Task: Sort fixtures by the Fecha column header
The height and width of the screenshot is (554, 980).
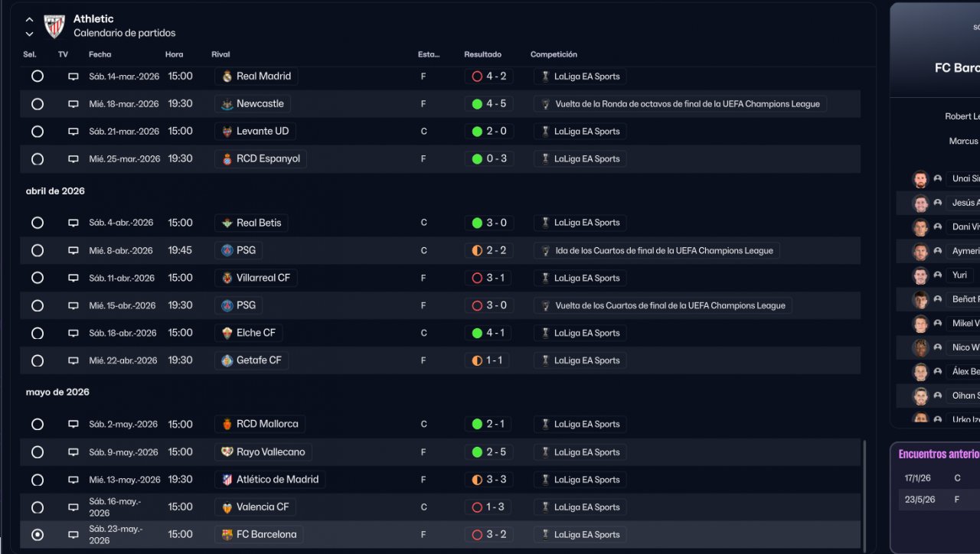Action: tap(100, 54)
